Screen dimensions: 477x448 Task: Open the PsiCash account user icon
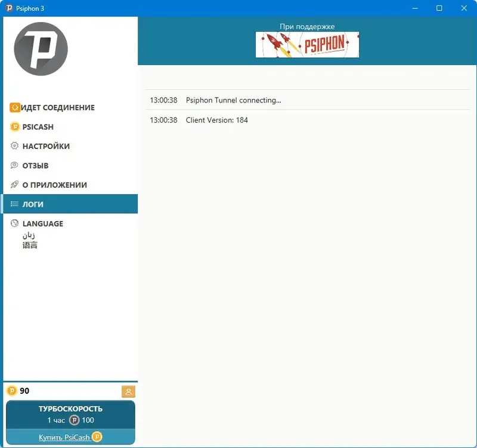point(128,391)
